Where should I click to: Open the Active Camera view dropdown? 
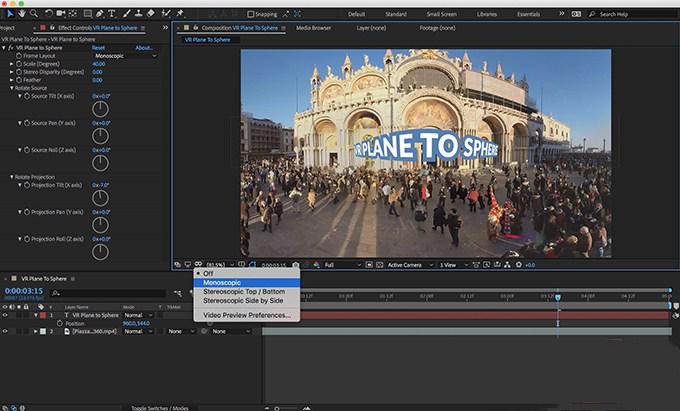click(408, 265)
